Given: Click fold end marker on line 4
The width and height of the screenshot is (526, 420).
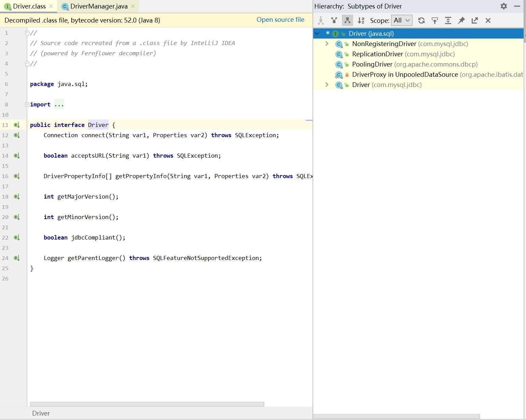Looking at the screenshot, I should tap(27, 63).
